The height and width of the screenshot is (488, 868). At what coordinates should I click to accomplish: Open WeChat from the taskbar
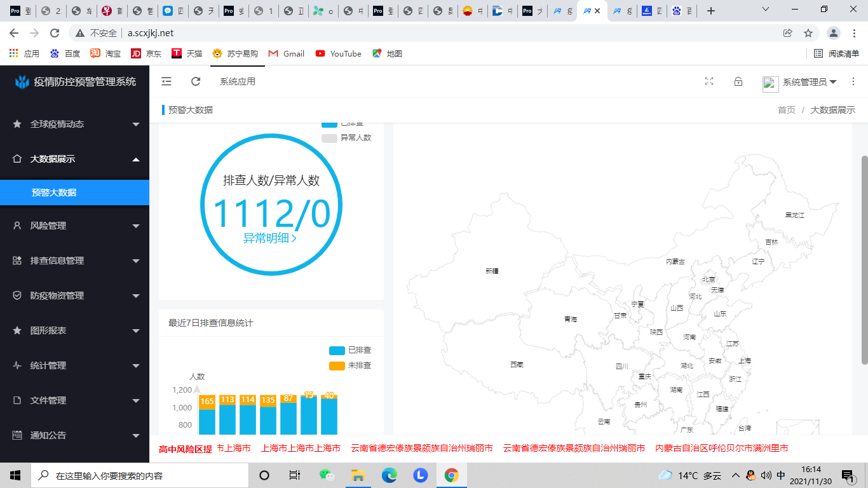click(327, 475)
